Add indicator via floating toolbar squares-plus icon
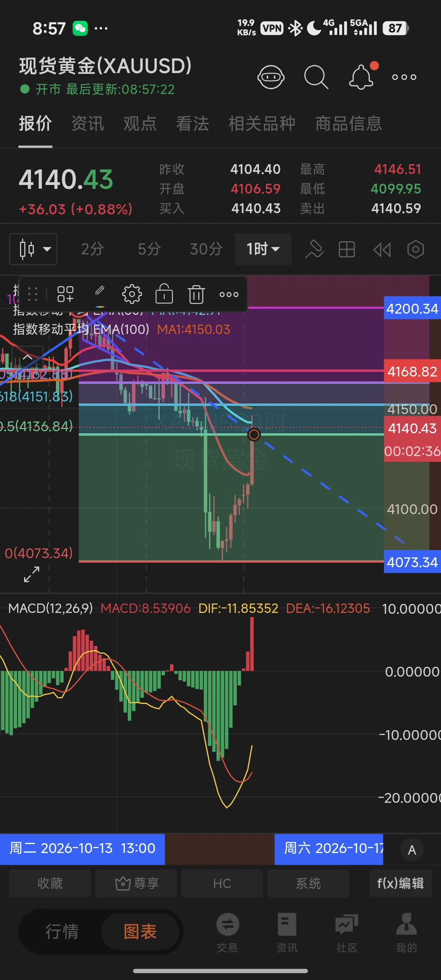Image resolution: width=441 pixels, height=980 pixels. (x=65, y=294)
